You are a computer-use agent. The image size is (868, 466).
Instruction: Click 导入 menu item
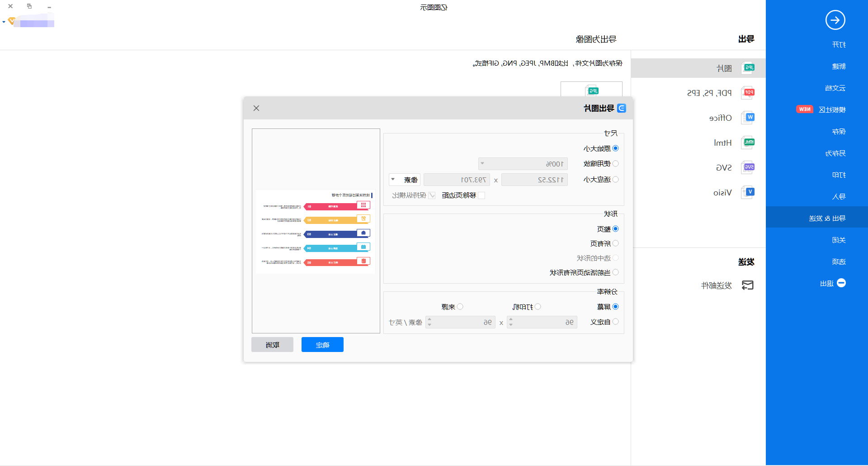(x=839, y=197)
